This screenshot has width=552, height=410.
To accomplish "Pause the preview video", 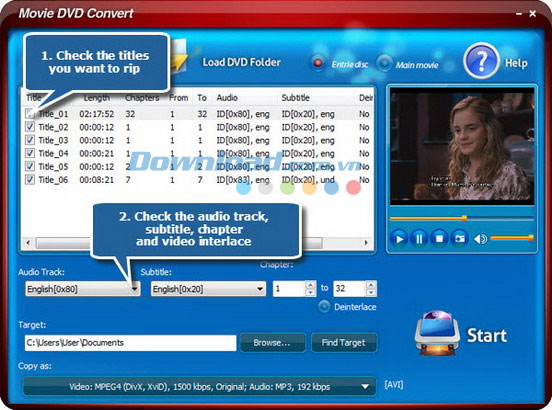I will click(419, 239).
